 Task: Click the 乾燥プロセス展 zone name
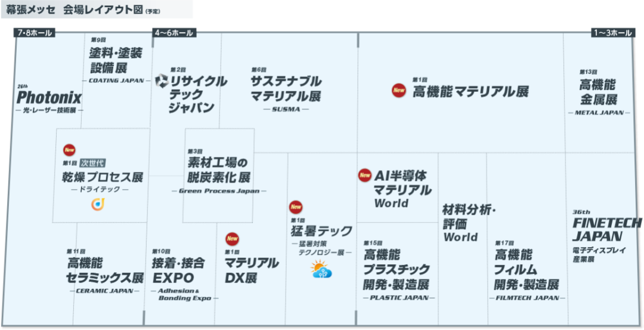[x=103, y=177]
